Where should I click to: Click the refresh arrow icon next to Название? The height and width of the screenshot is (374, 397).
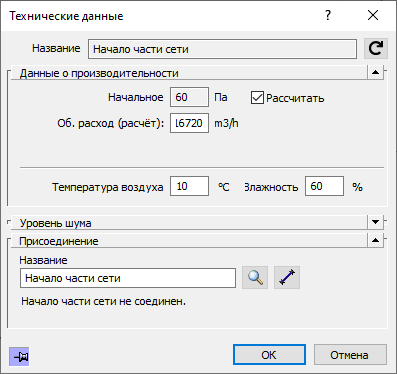coord(376,49)
